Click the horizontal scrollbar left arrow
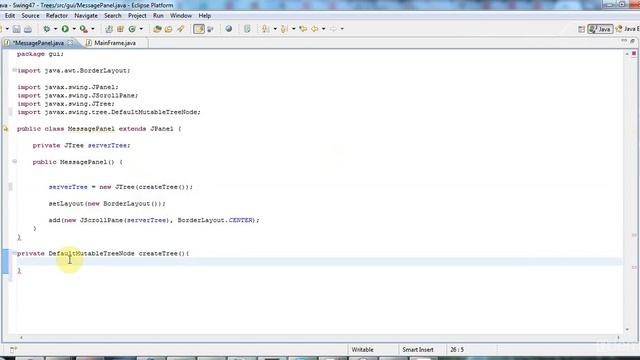The image size is (640, 360). pyautogui.click(x=21, y=337)
